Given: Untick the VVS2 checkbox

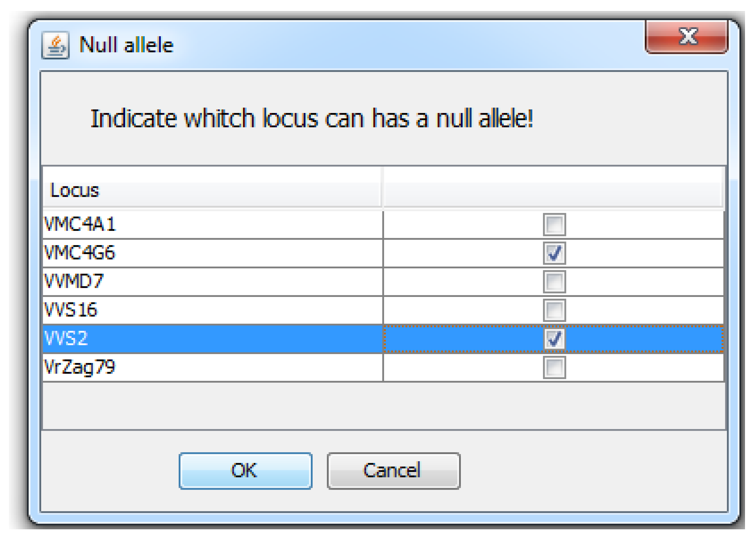Looking at the screenshot, I should click(554, 339).
